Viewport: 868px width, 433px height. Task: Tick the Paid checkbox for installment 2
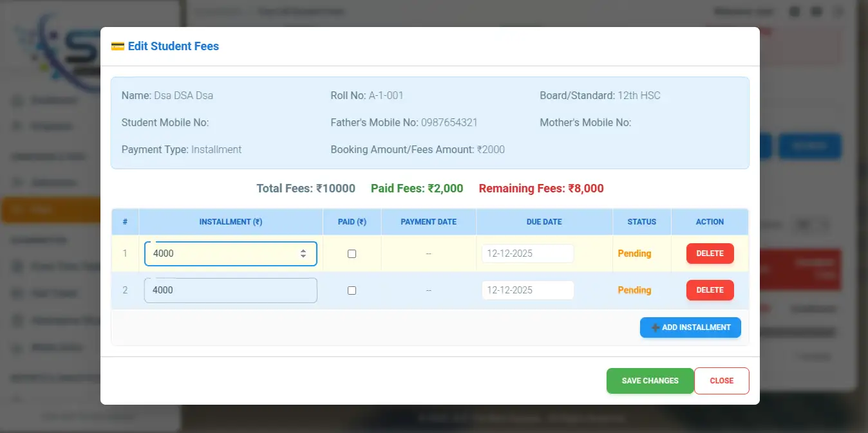point(352,290)
